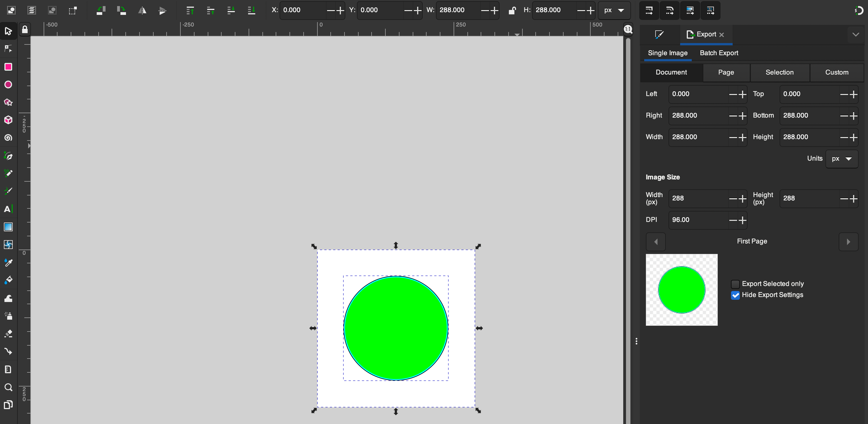Click the Page export area button

726,72
